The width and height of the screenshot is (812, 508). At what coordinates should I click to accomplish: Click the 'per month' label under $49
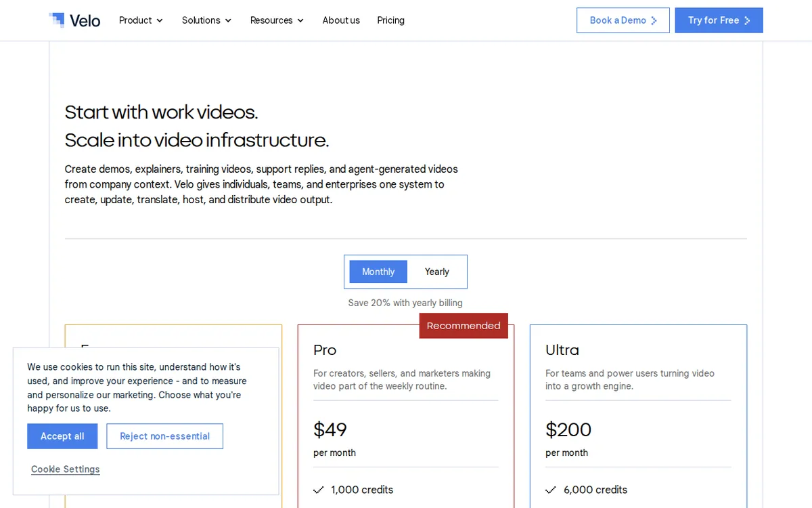coord(334,453)
